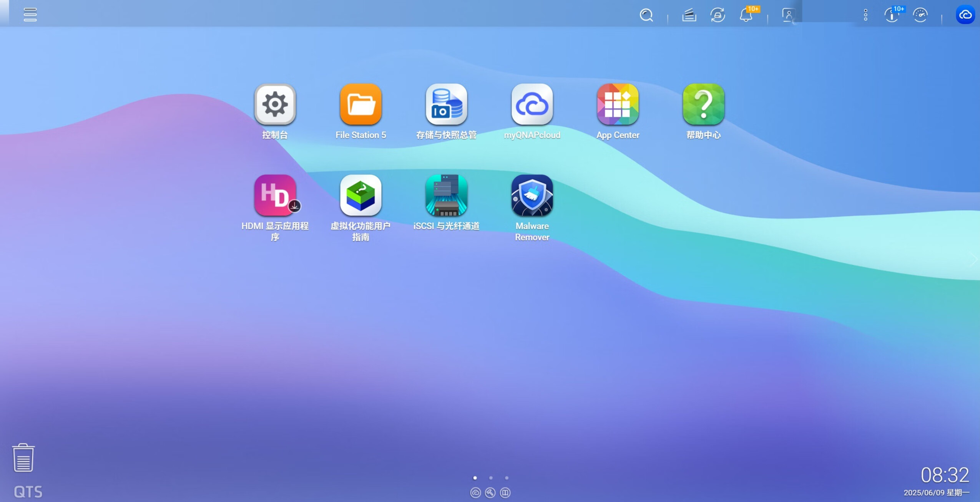
Task: Switch to second desktop page dot
Action: click(491, 478)
